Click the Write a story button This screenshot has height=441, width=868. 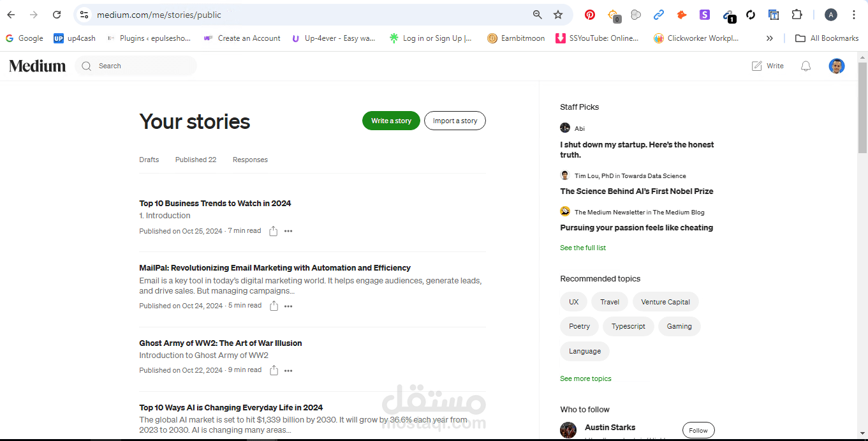(x=391, y=121)
